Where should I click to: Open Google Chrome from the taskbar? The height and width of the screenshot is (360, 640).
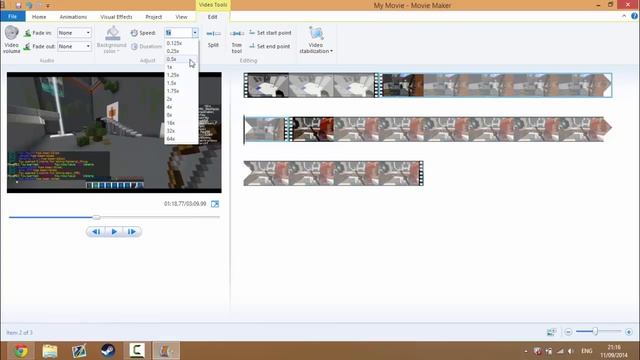(21, 351)
